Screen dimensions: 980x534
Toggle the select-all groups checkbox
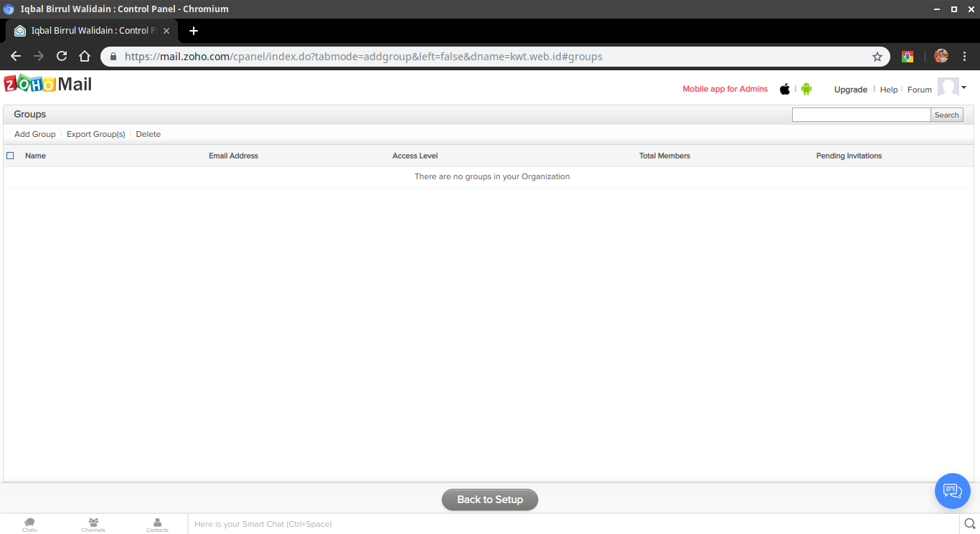pos(10,155)
